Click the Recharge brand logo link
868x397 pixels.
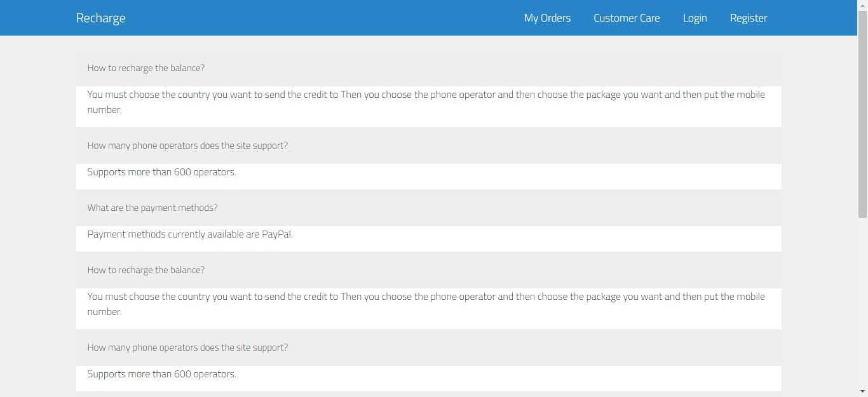coord(100,18)
